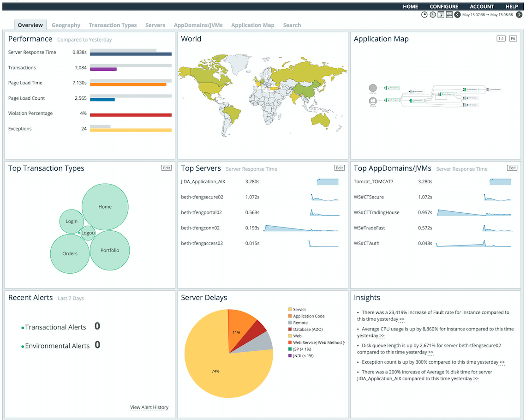Edit the Top Transaction Types panel

(x=167, y=168)
